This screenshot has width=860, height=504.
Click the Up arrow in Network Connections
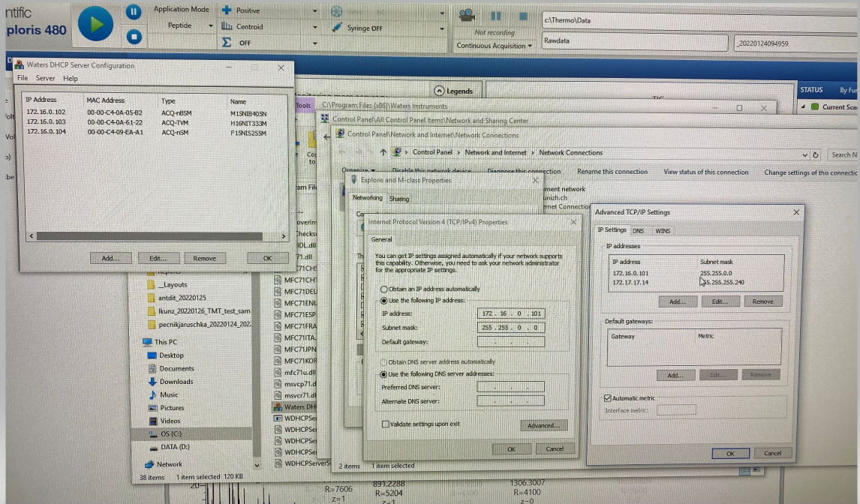(x=383, y=152)
